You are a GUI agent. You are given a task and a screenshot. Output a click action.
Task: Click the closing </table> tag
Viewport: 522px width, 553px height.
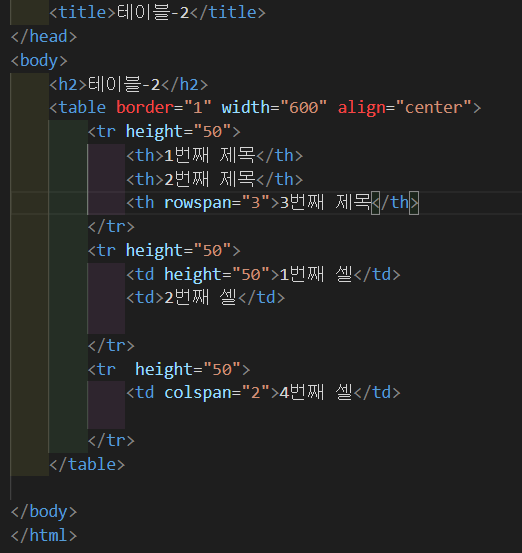coord(87,464)
